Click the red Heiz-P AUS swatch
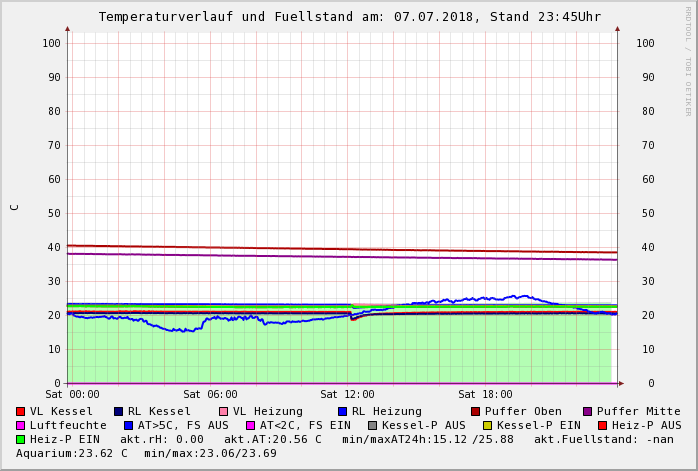This screenshot has width=698, height=471. click(x=603, y=425)
